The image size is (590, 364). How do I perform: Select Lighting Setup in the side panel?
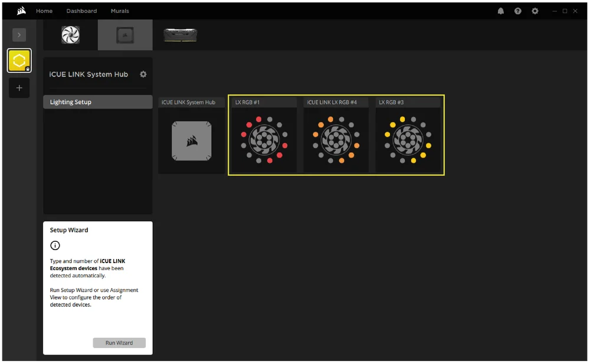click(x=98, y=102)
